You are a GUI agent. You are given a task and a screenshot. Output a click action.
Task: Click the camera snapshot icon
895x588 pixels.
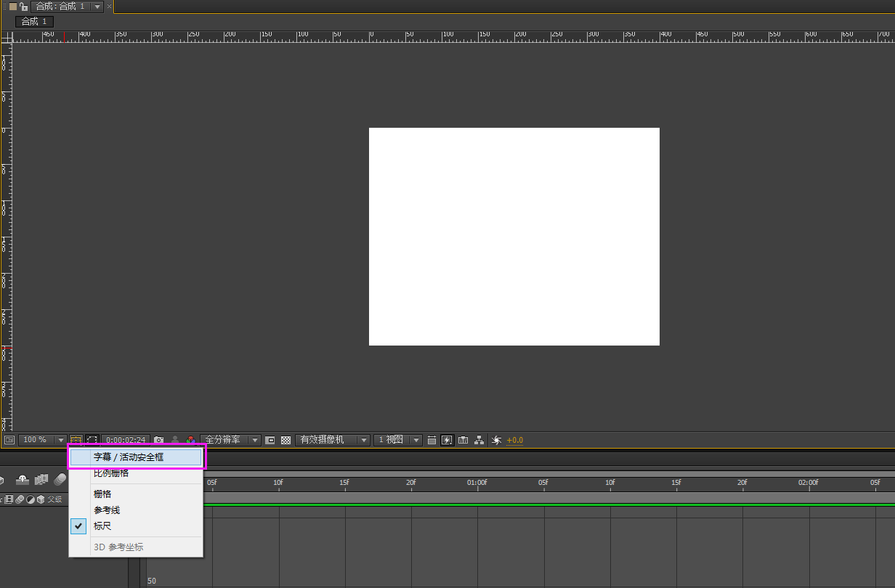pos(159,440)
